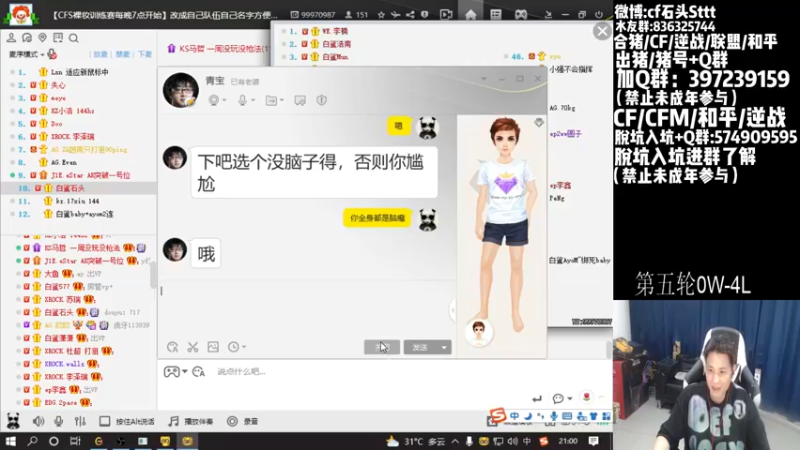Click the play accompaniment music button
The height and width of the screenshot is (450, 800).
click(x=191, y=421)
